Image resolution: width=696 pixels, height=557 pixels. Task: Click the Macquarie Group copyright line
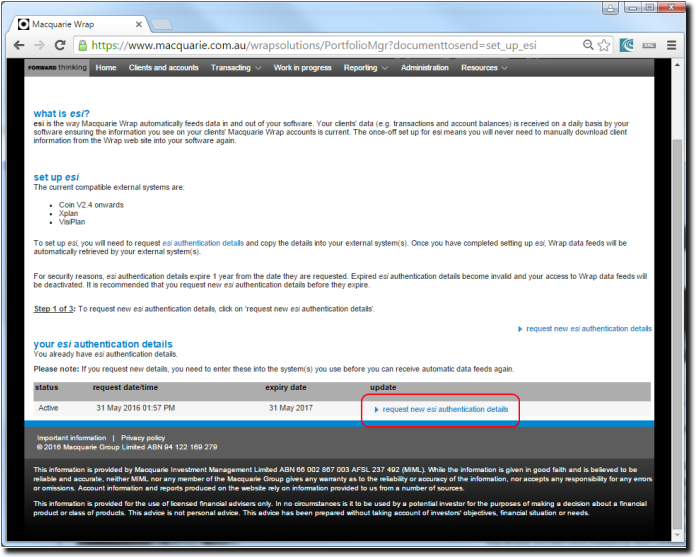click(x=127, y=447)
